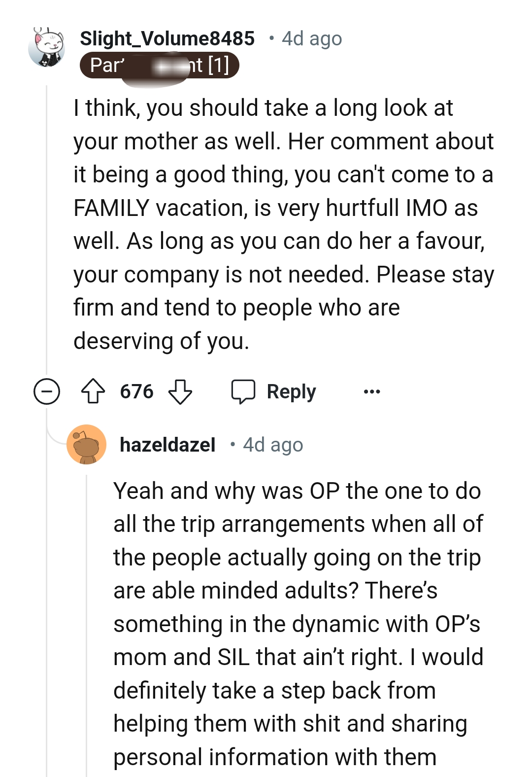Upvote Slight_Volume8485's comment

[x=93, y=391]
